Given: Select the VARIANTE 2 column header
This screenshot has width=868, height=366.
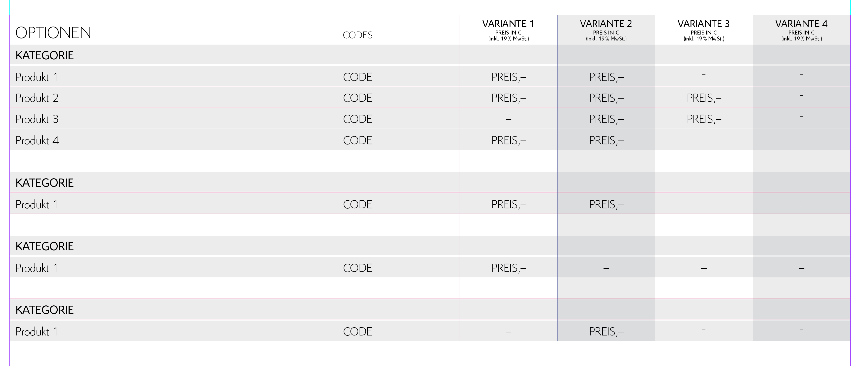Looking at the screenshot, I should 606,24.
